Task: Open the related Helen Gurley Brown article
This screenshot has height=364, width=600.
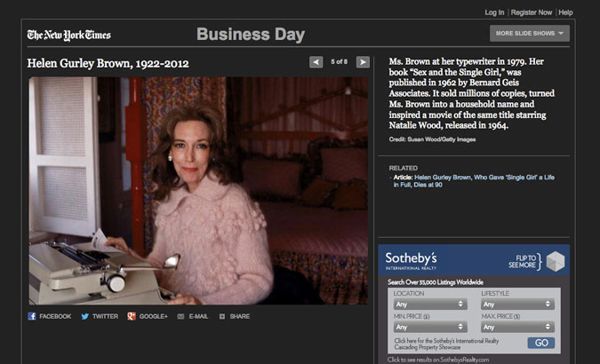Action: point(474,181)
